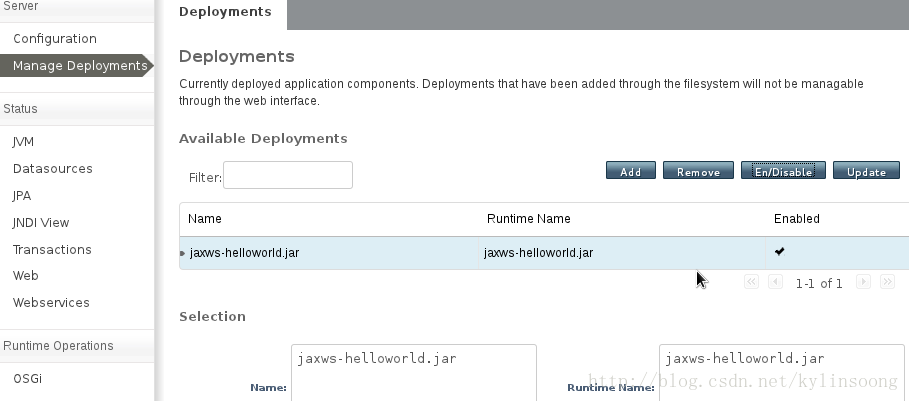Open JNDI View in sidebar
This screenshot has height=401, width=909.
[x=41, y=223]
